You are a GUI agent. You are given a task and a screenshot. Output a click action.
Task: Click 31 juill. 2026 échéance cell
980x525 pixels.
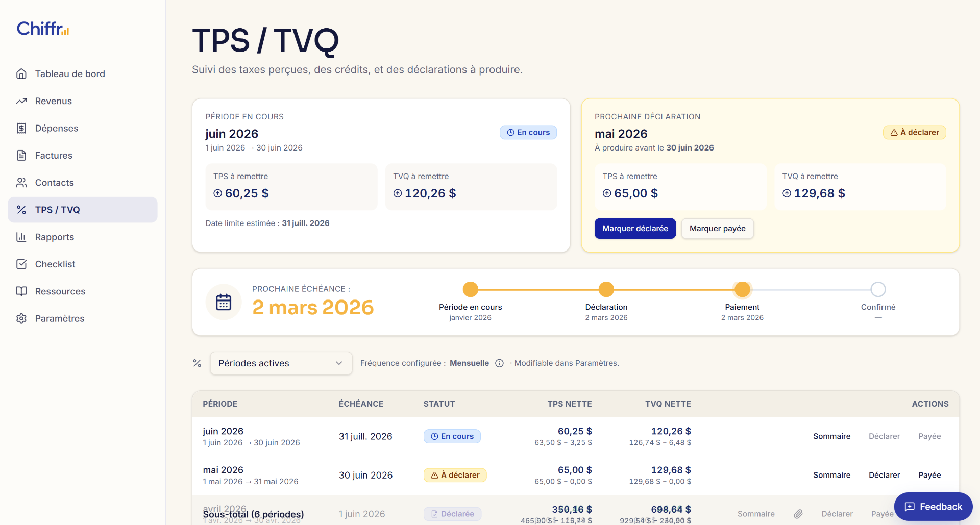point(365,436)
